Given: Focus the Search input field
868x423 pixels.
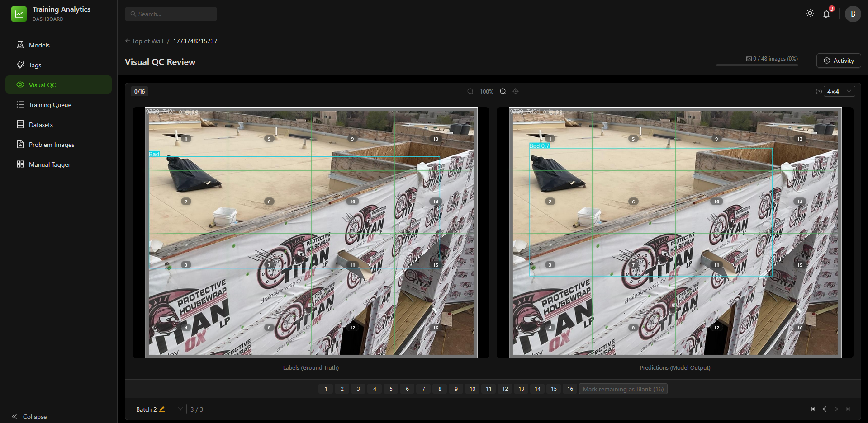Looking at the screenshot, I should (x=171, y=14).
